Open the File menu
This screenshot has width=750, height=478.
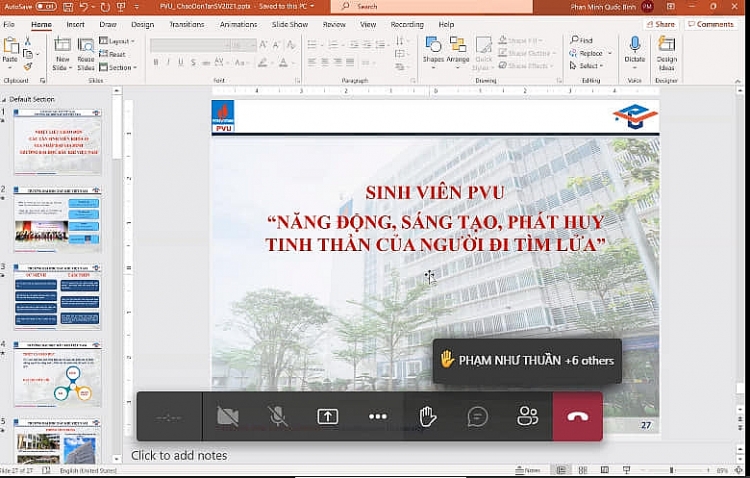click(x=9, y=24)
